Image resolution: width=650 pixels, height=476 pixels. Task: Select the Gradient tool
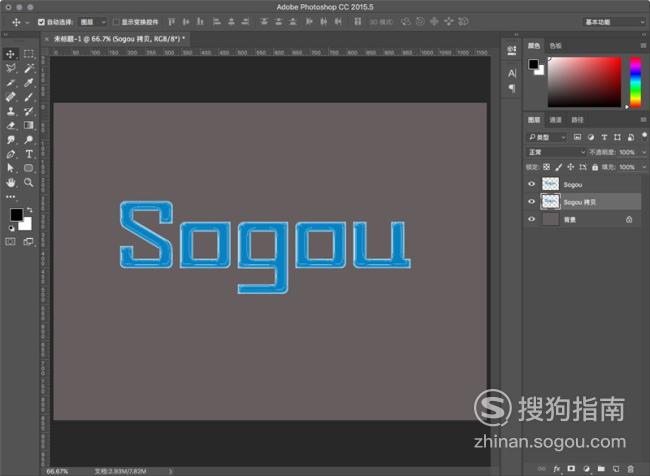tap(29, 125)
